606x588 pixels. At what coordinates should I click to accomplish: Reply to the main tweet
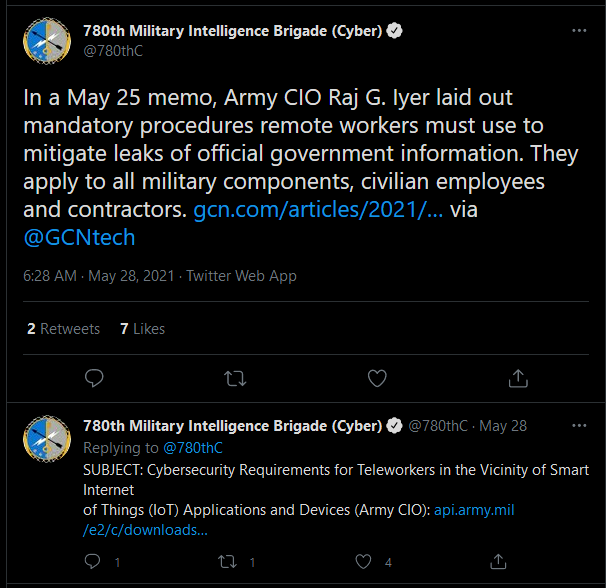tap(94, 378)
